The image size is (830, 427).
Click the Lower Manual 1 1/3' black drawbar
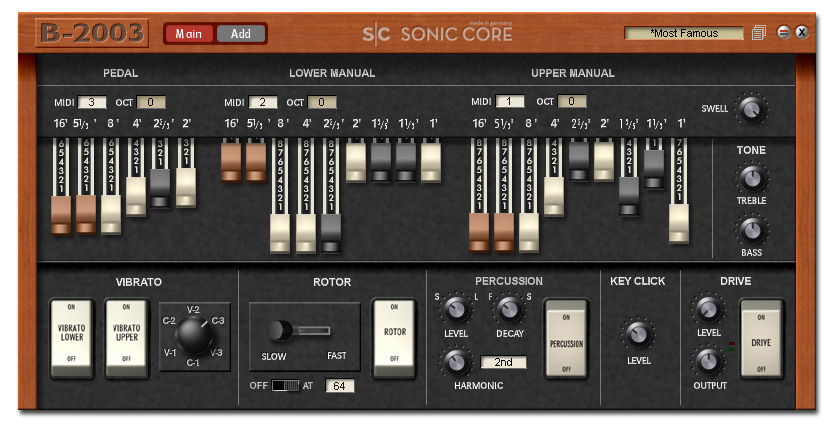click(407, 162)
